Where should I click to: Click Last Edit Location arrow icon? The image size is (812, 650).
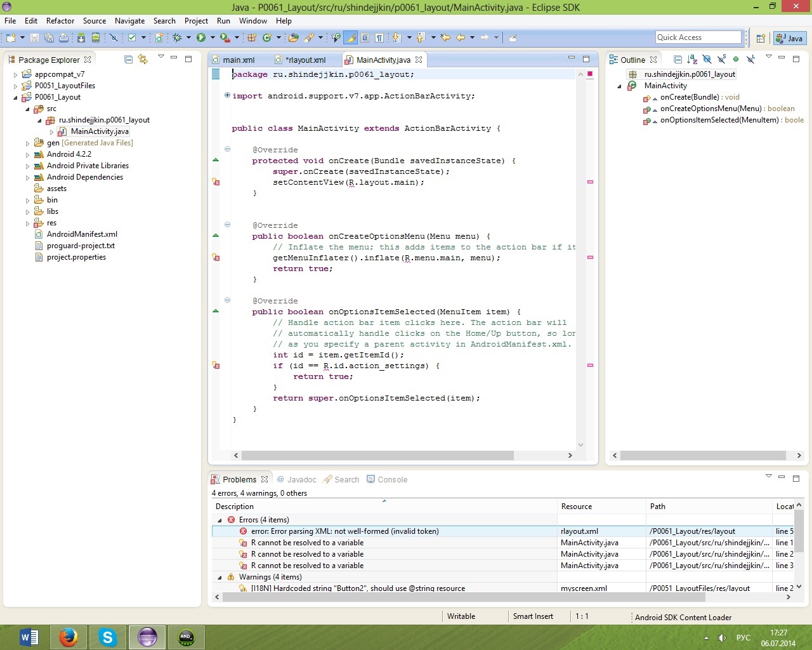pos(445,38)
